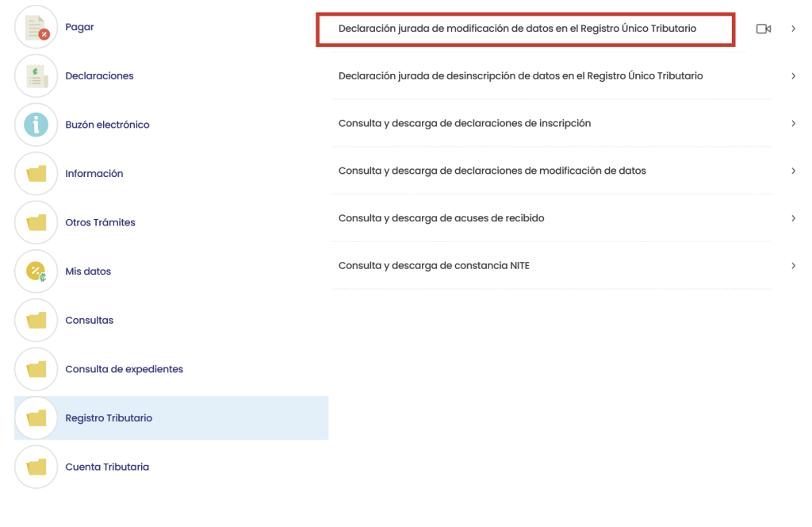This screenshot has width=812, height=527.
Task: Click the Información folder icon
Action: (x=36, y=174)
